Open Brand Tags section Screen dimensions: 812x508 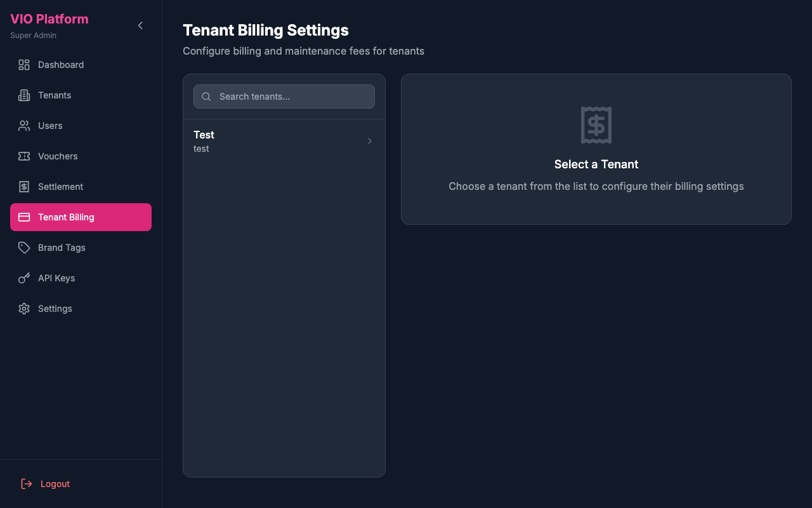[x=62, y=248]
